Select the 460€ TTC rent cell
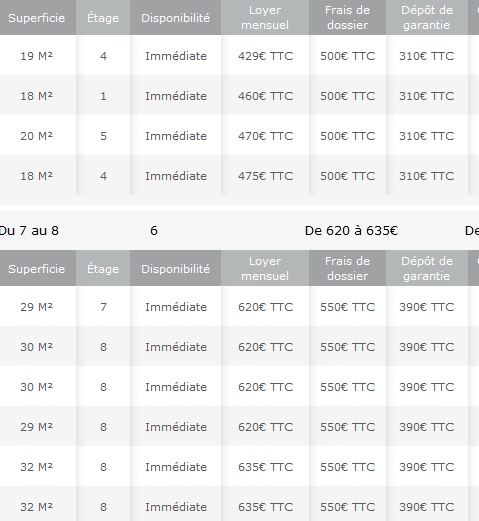Image resolution: width=479 pixels, height=521 pixels. coord(265,96)
